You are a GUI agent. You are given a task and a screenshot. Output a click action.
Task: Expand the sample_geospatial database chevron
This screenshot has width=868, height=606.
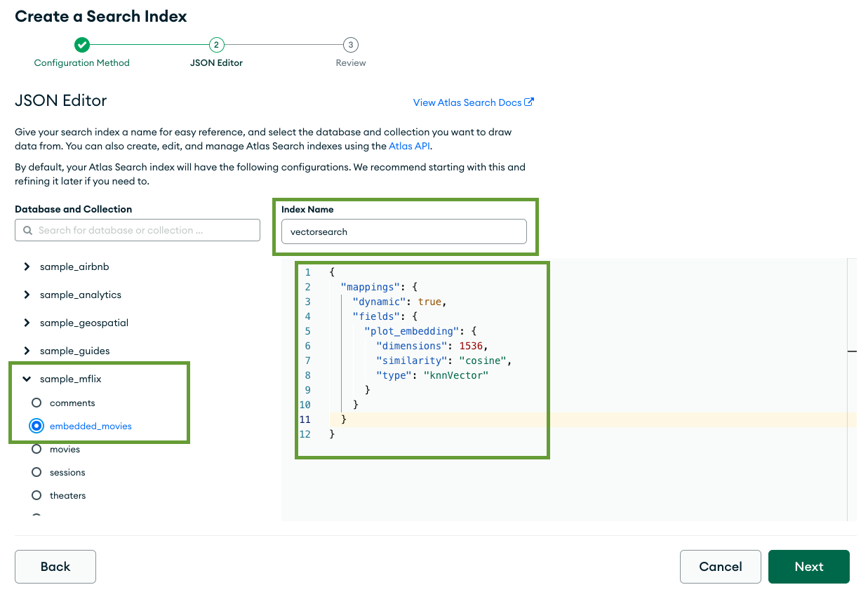(27, 323)
